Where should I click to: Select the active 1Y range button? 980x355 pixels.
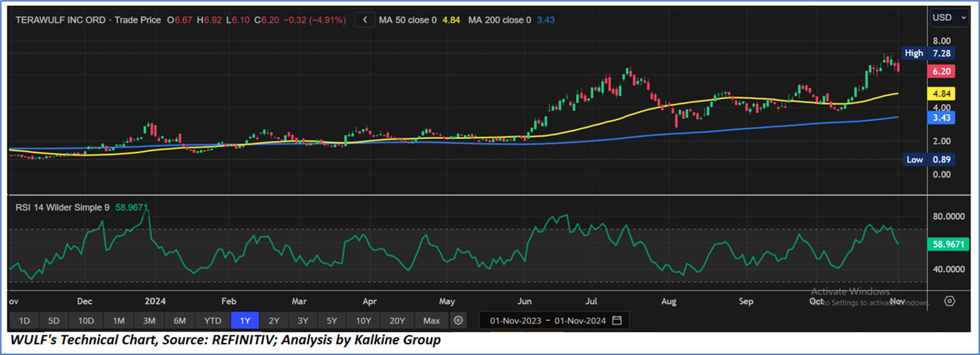tap(245, 320)
